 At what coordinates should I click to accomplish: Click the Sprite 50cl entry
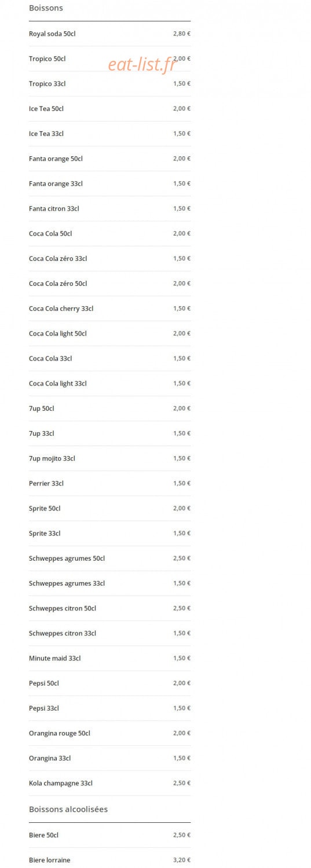click(109, 508)
